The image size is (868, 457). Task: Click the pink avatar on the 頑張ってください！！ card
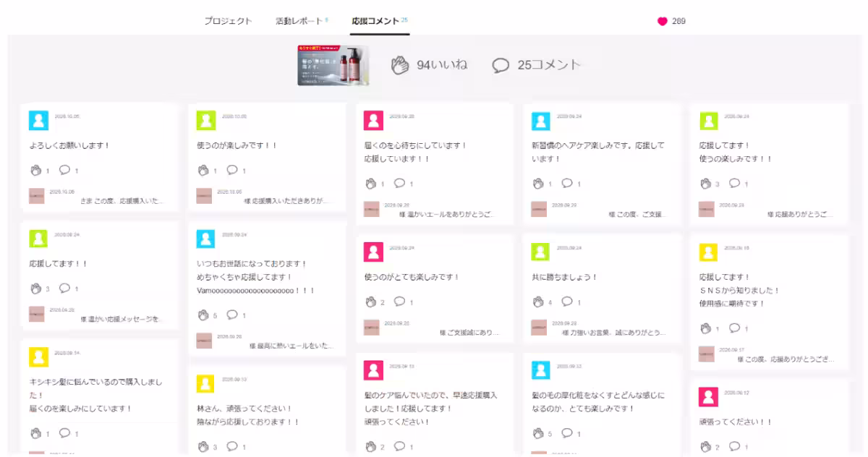click(709, 396)
